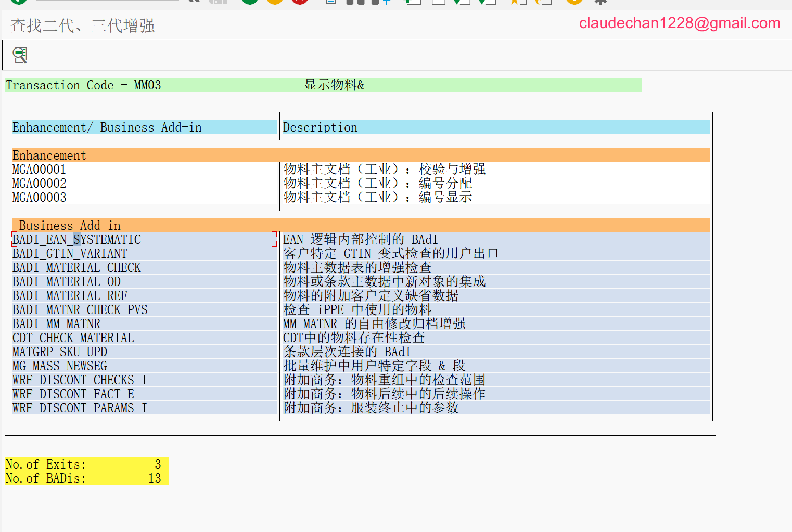Open MG_MASS_NEWSEG business add-in
Image resolution: width=792 pixels, height=532 pixels.
click(60, 366)
